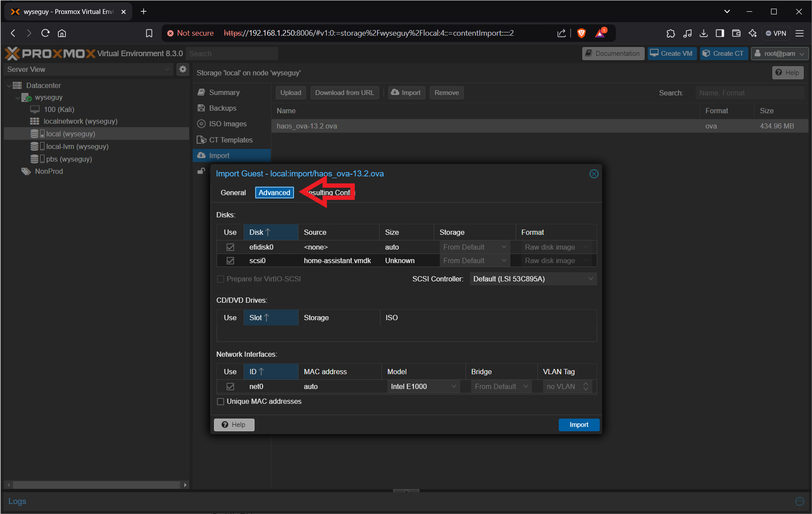Open Server View selector dropdown

point(88,69)
